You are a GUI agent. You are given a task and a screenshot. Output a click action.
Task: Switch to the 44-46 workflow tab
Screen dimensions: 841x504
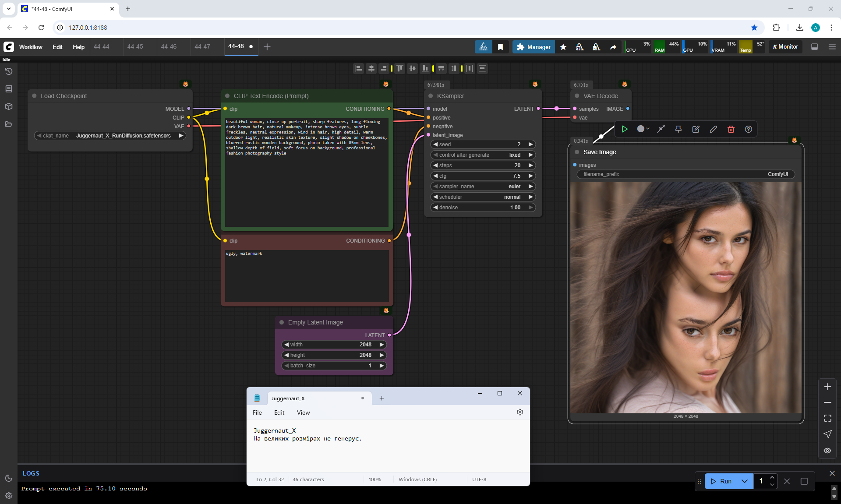(x=169, y=46)
